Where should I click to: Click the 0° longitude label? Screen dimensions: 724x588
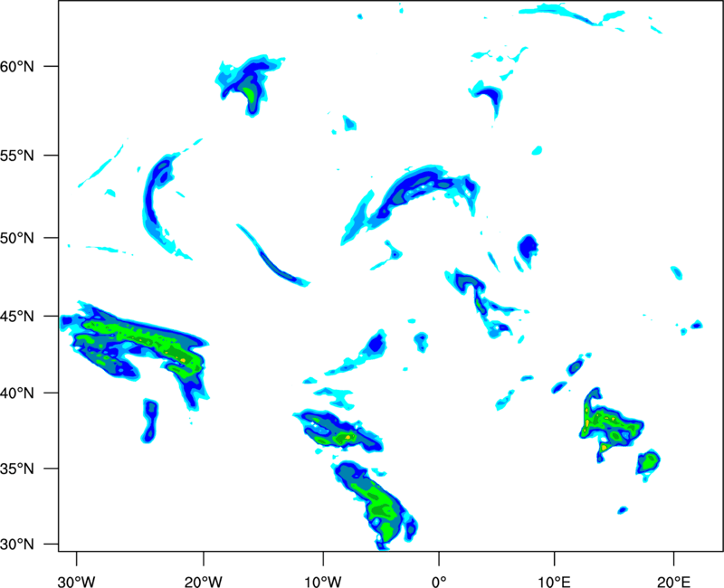click(x=439, y=582)
